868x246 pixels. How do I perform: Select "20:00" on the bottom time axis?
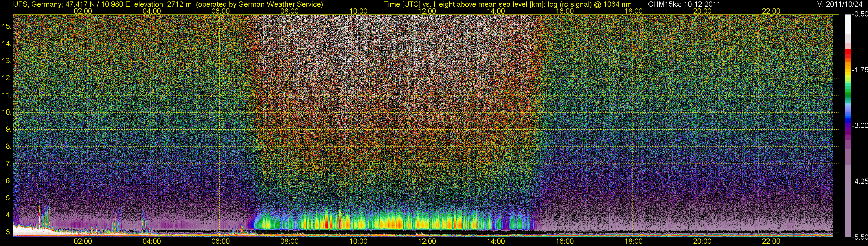pyautogui.click(x=702, y=241)
